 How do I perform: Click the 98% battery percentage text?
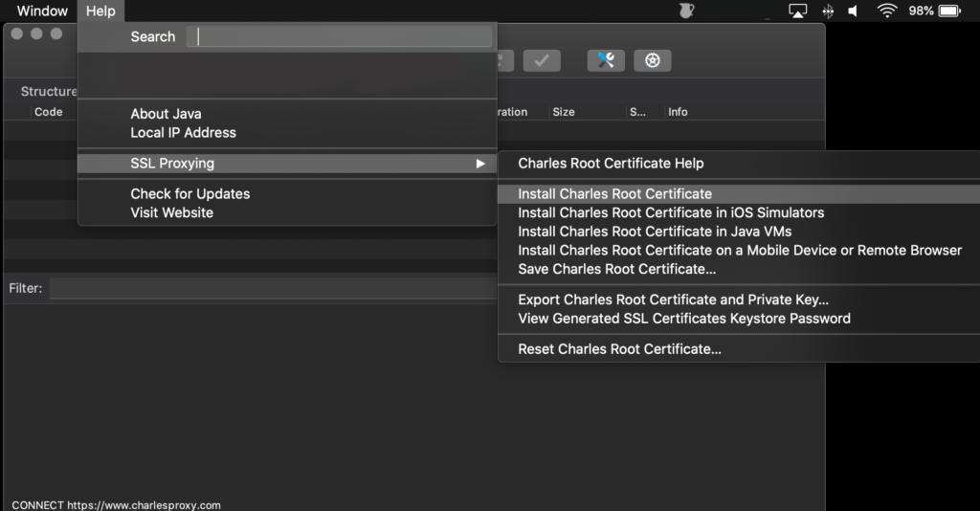click(x=921, y=11)
